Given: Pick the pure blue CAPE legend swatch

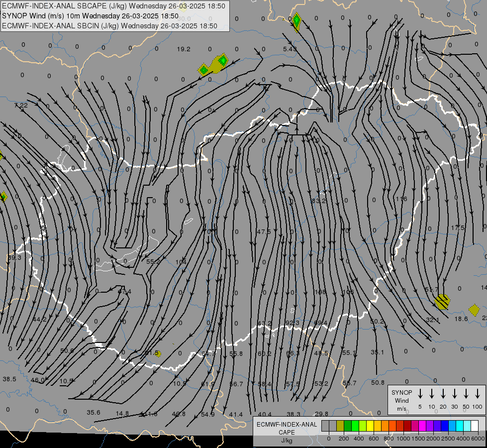Looking at the screenshot, I should click(444, 426).
